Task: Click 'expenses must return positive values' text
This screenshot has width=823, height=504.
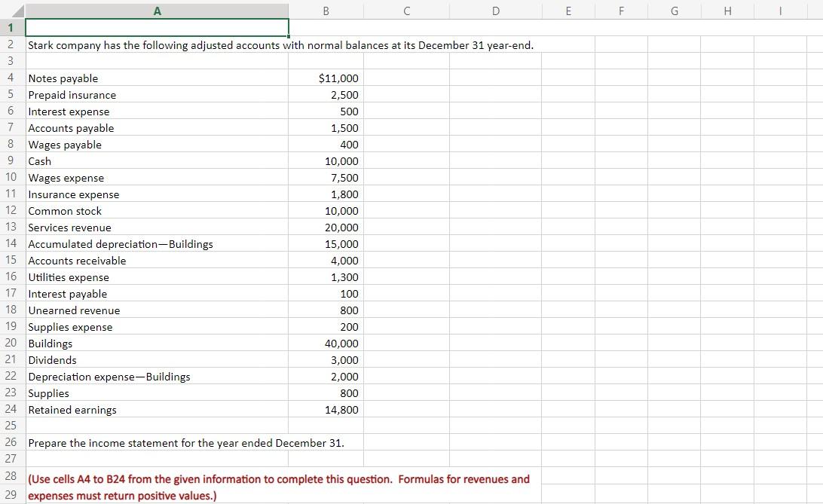Action: (x=122, y=496)
